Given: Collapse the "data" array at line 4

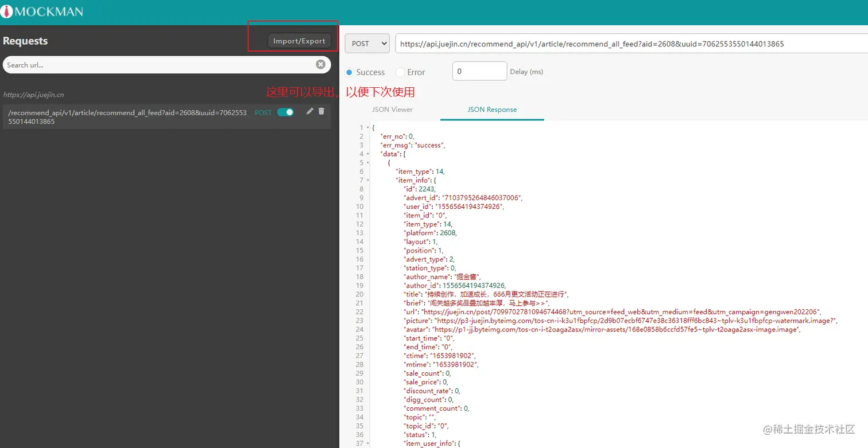Looking at the screenshot, I should pyautogui.click(x=368, y=154).
